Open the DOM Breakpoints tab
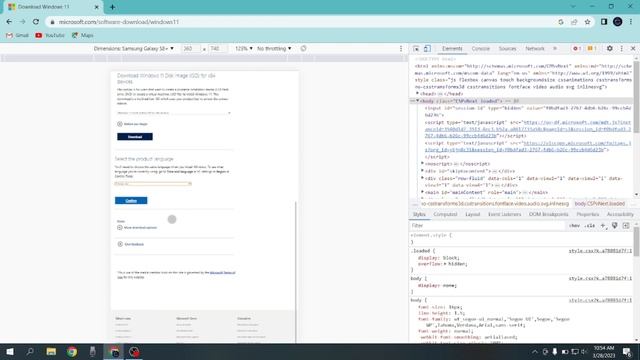 click(548, 214)
